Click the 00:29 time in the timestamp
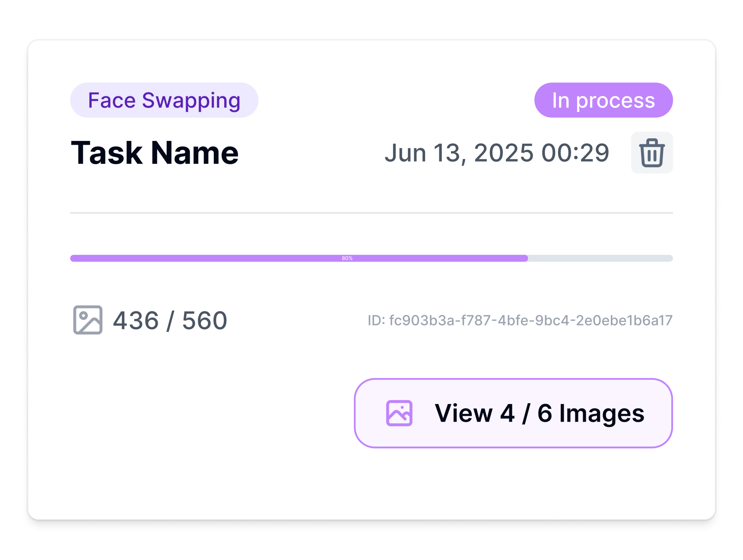Image resolution: width=743 pixels, height=560 pixels. coord(575,153)
